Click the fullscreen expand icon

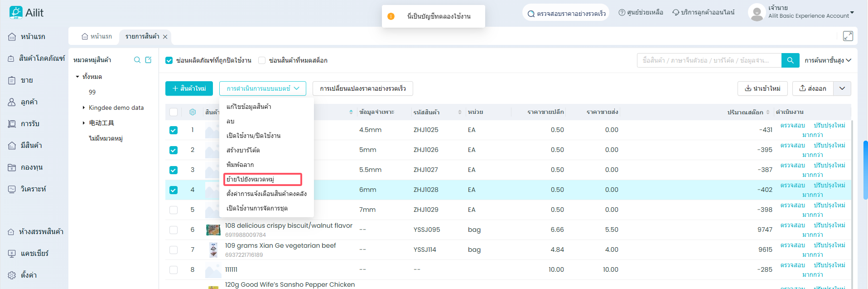coord(848,36)
